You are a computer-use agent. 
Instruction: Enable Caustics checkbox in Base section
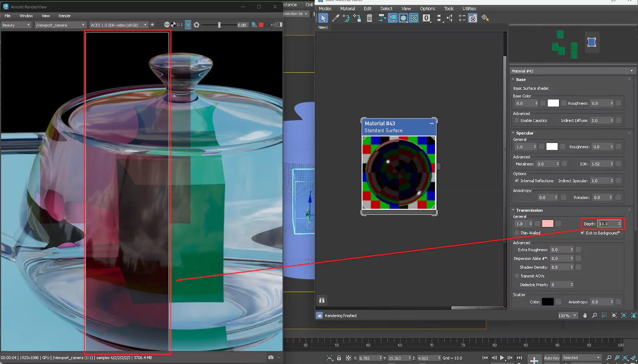coord(517,120)
